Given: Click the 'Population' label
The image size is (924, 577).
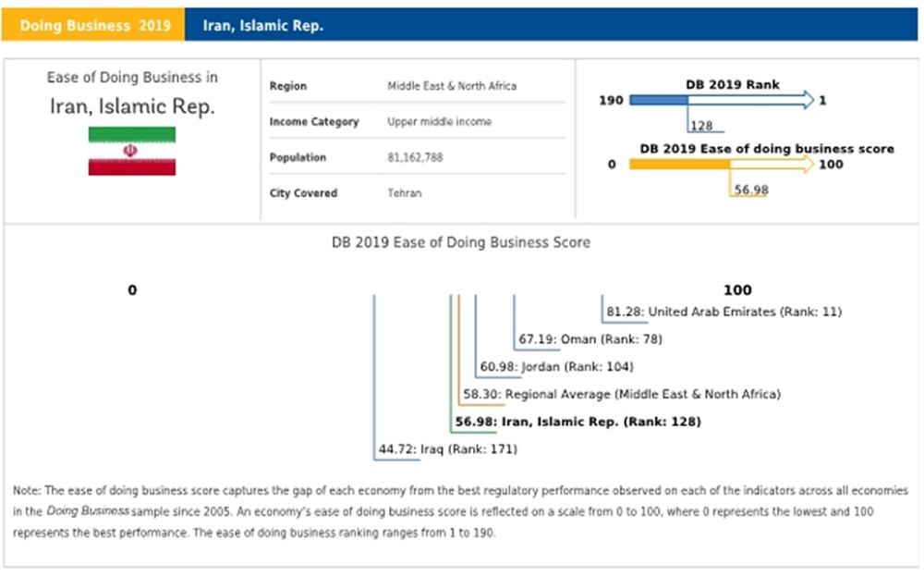Looking at the screenshot, I should (x=298, y=157).
